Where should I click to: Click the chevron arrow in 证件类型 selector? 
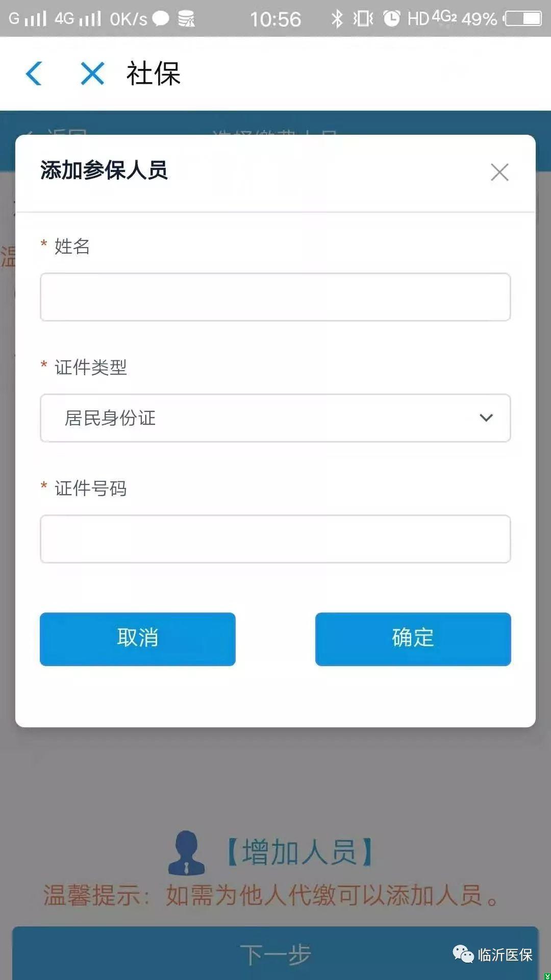486,418
